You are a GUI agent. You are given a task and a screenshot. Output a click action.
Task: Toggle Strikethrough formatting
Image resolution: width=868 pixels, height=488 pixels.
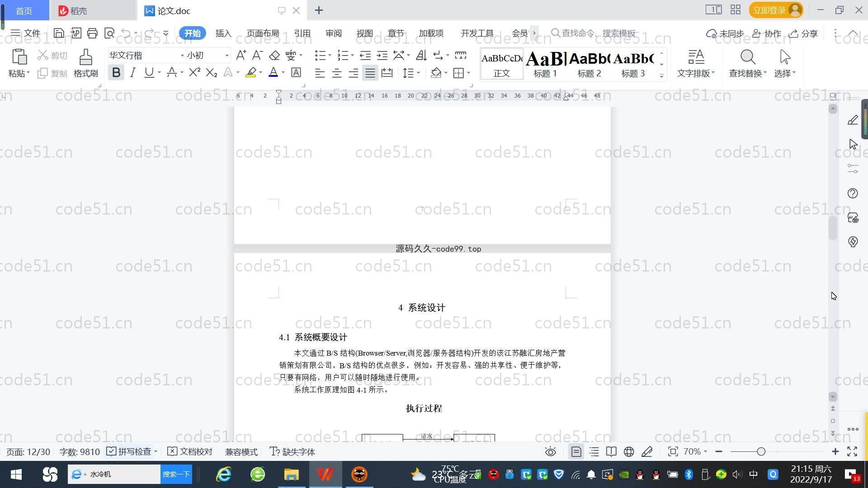[172, 72]
